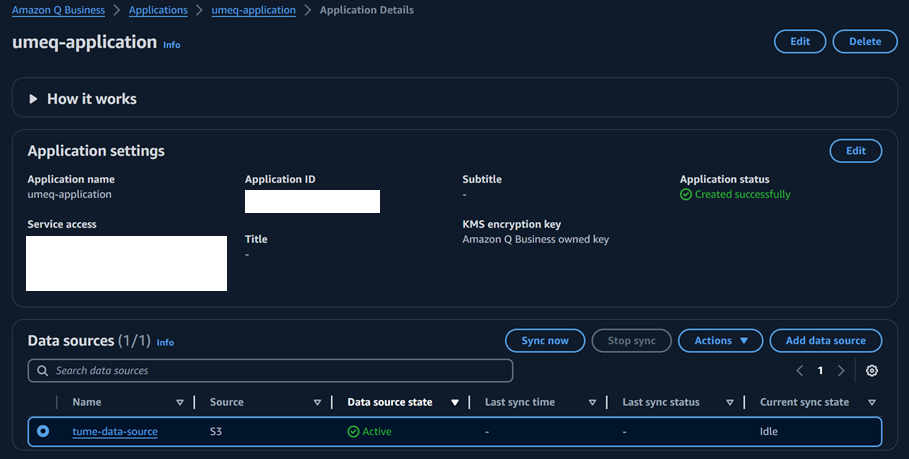Open umeq-application breadcrumb link
Screen dimensions: 909x459
253,10
